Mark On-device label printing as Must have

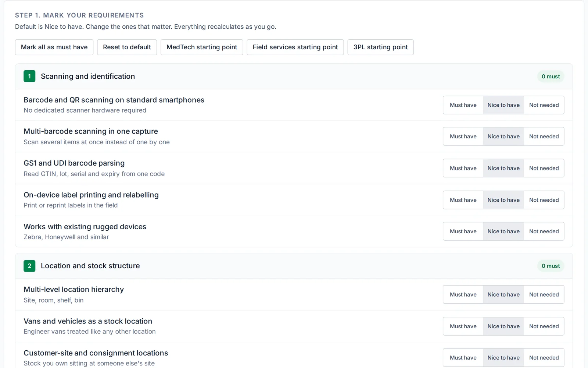463,200
